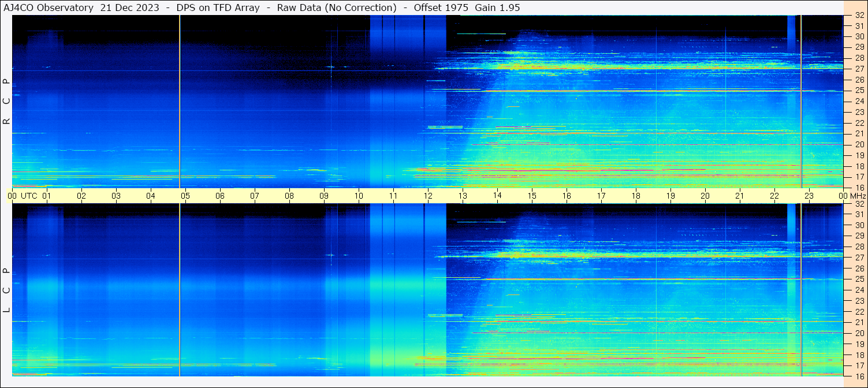Viewport: 868px width, 388px height.
Task: Click the 'Gain 1.95' text
Action: pyautogui.click(x=497, y=8)
